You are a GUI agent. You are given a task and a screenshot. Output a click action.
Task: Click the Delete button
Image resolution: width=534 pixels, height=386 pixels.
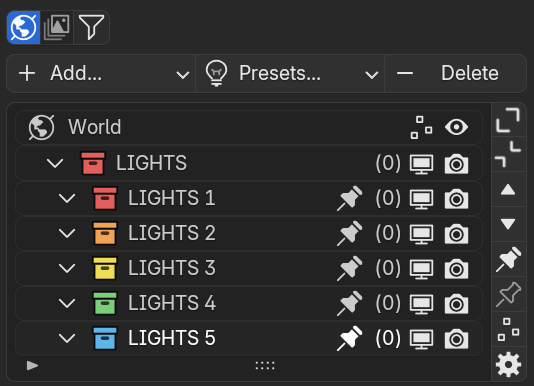tap(456, 73)
